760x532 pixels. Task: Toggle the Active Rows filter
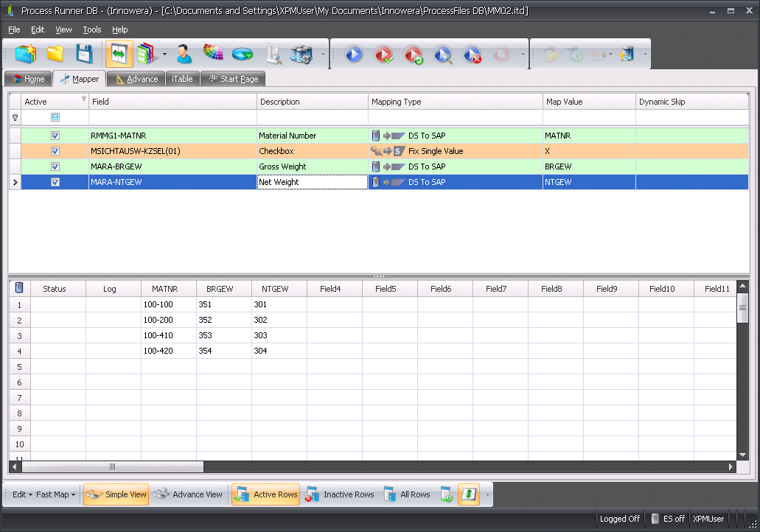(x=265, y=494)
